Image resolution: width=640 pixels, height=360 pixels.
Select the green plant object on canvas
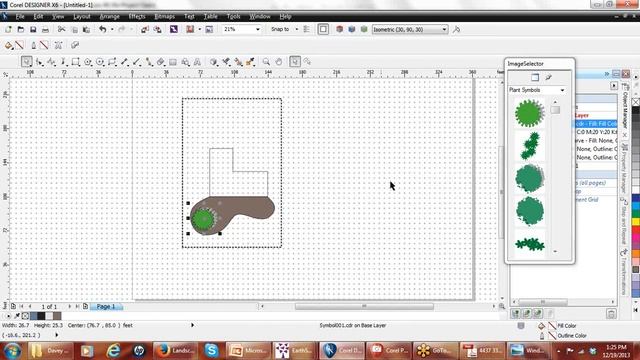pyautogui.click(x=203, y=219)
